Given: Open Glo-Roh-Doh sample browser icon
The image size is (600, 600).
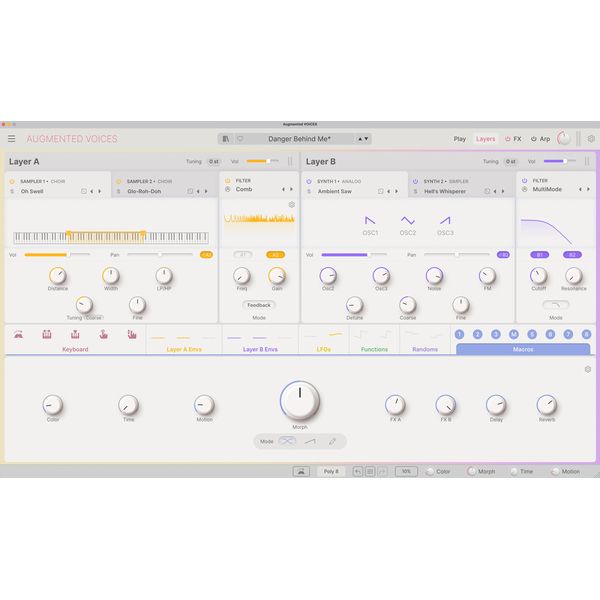Looking at the screenshot, I should [190, 191].
